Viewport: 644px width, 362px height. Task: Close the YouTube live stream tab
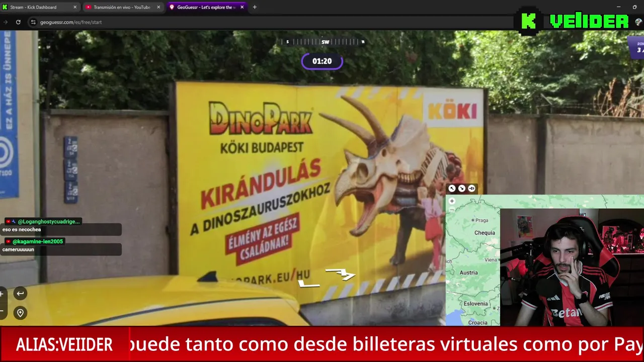pos(158,7)
